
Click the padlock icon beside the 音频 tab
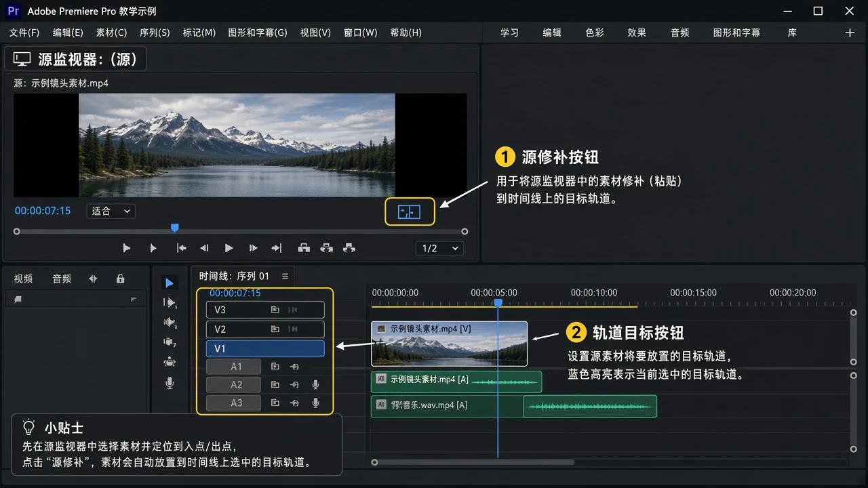tap(120, 279)
